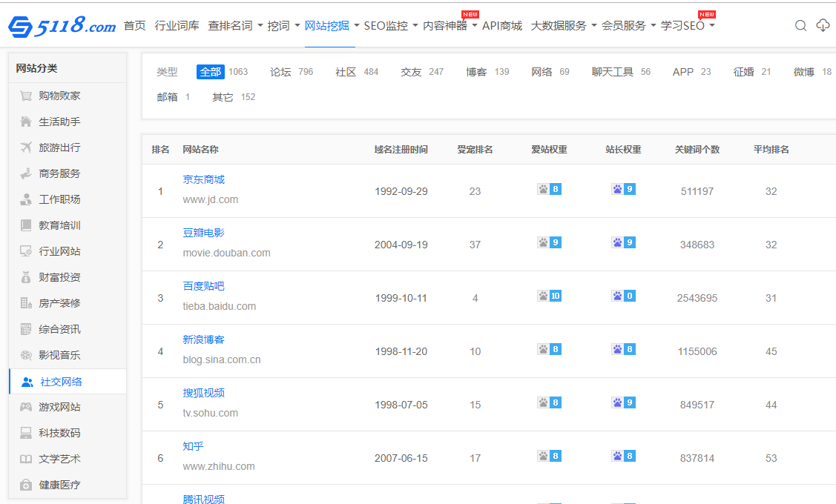Click the cloud download icon
Viewport: 836px width, 504px height.
pyautogui.click(x=823, y=26)
